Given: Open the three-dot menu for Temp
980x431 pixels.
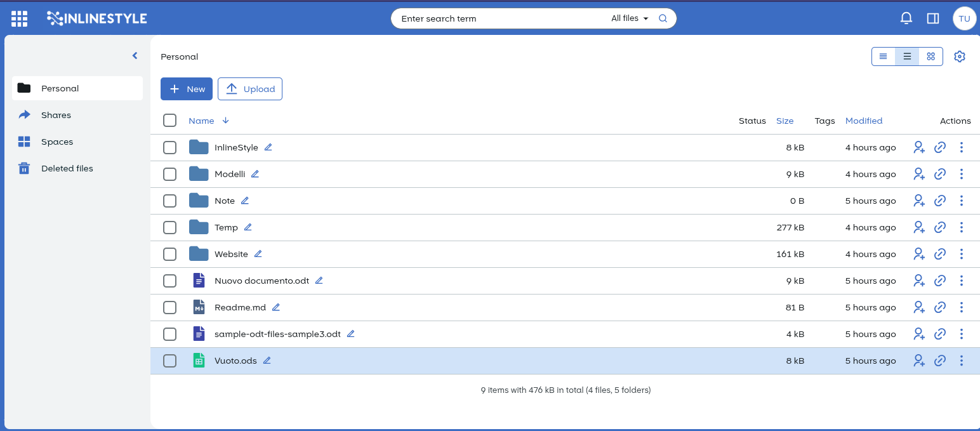Looking at the screenshot, I should (x=961, y=227).
